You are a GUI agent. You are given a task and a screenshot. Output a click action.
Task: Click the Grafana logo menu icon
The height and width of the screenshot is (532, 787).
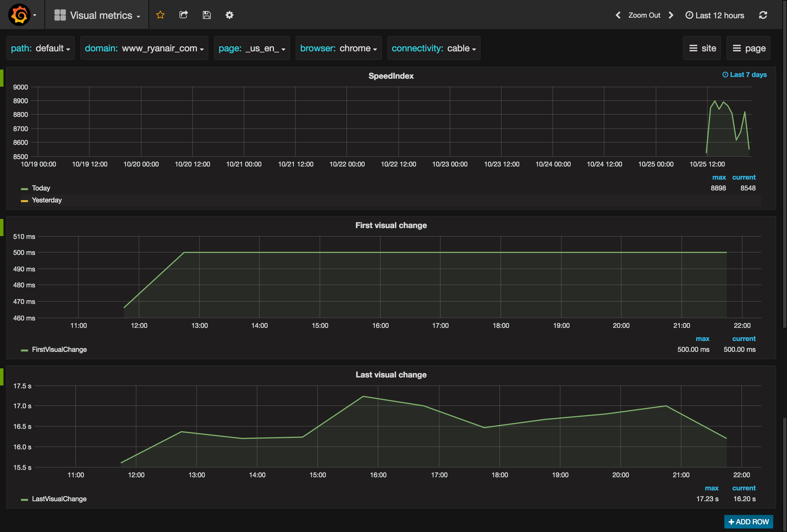(x=20, y=15)
